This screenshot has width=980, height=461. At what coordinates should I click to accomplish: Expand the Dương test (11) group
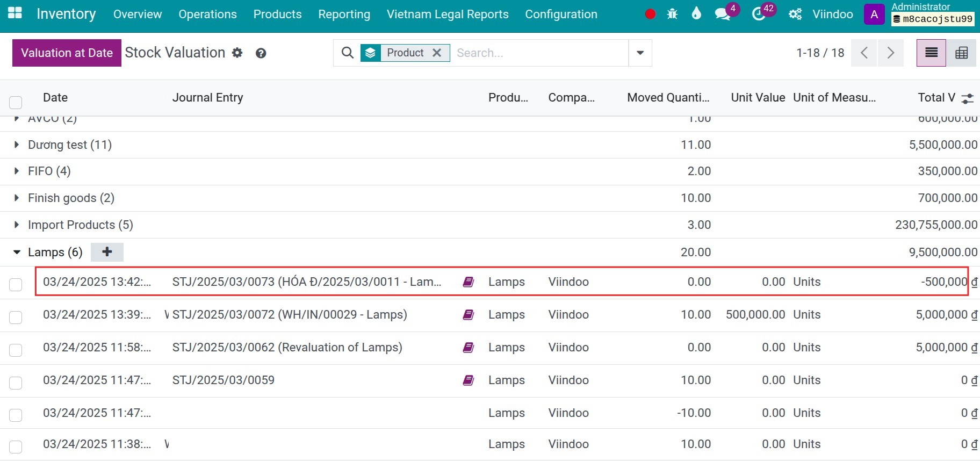point(17,145)
